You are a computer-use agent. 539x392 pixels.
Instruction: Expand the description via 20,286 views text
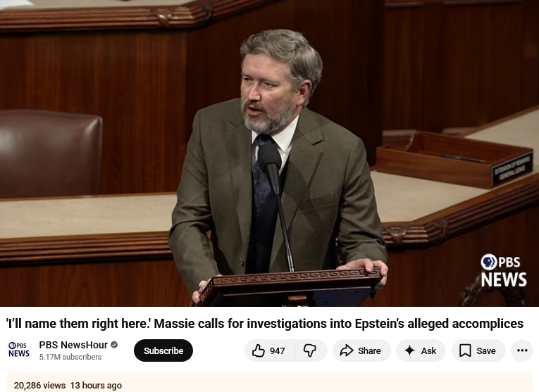click(39, 385)
